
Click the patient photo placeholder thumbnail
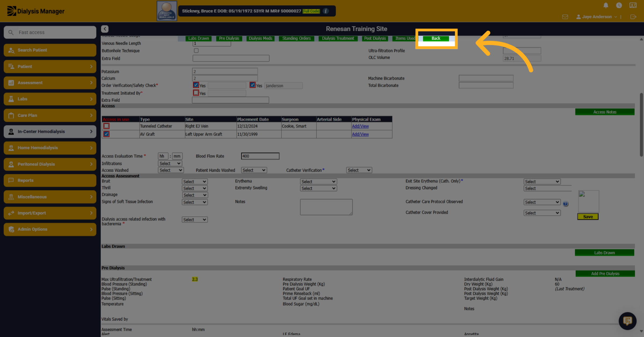tap(167, 11)
